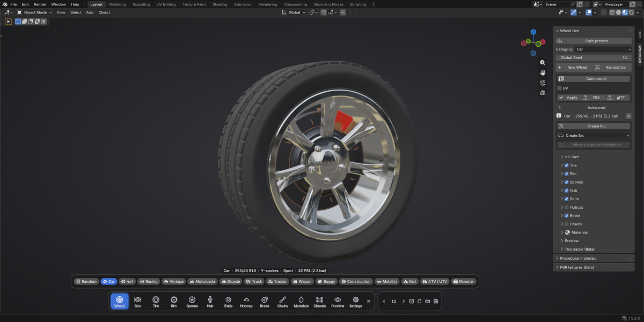Select the Motorcycle category chip
The image size is (644, 322).
tap(202, 281)
